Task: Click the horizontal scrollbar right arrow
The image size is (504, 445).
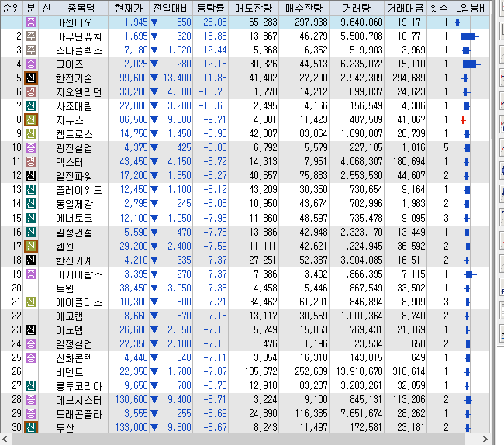Action: point(485,439)
